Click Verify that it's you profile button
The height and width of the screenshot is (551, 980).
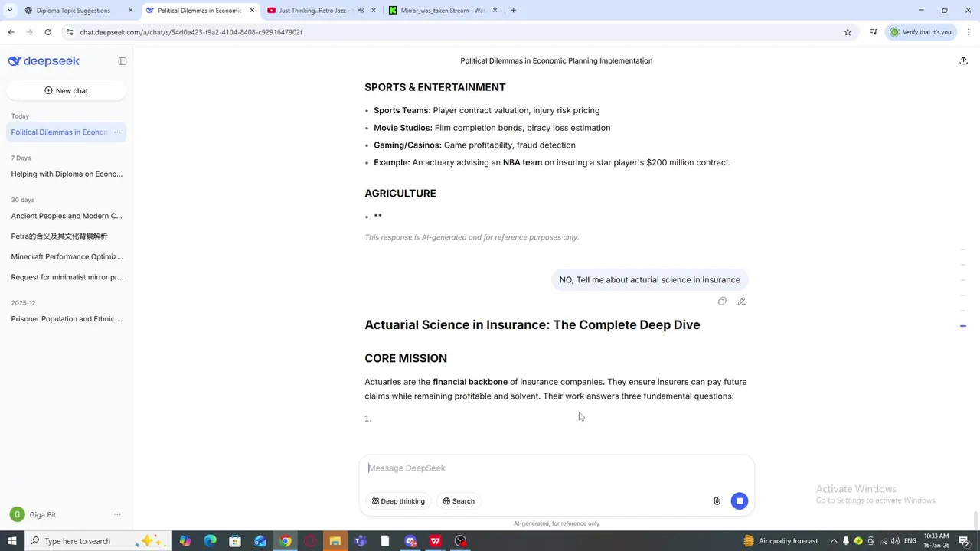pyautogui.click(x=920, y=32)
